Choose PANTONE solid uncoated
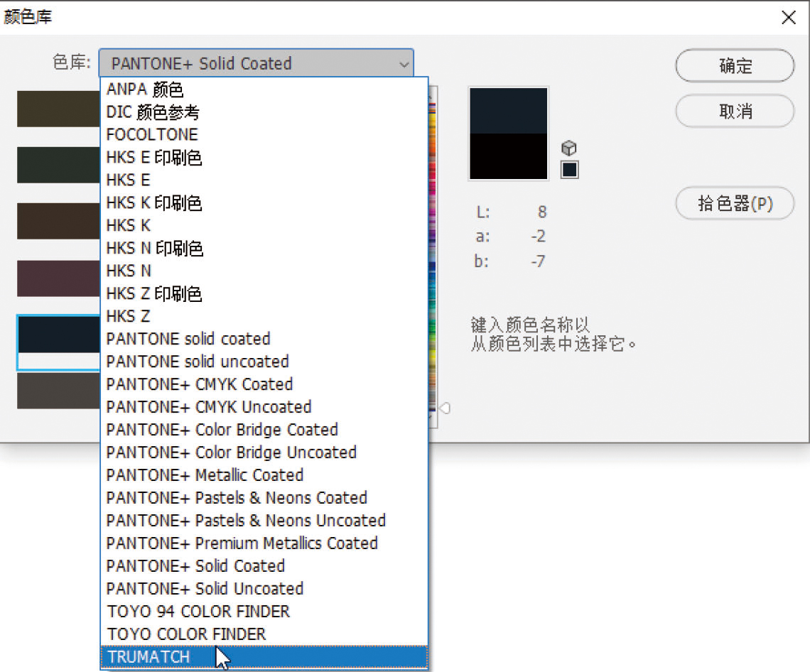The height and width of the screenshot is (672, 810). 264,362
